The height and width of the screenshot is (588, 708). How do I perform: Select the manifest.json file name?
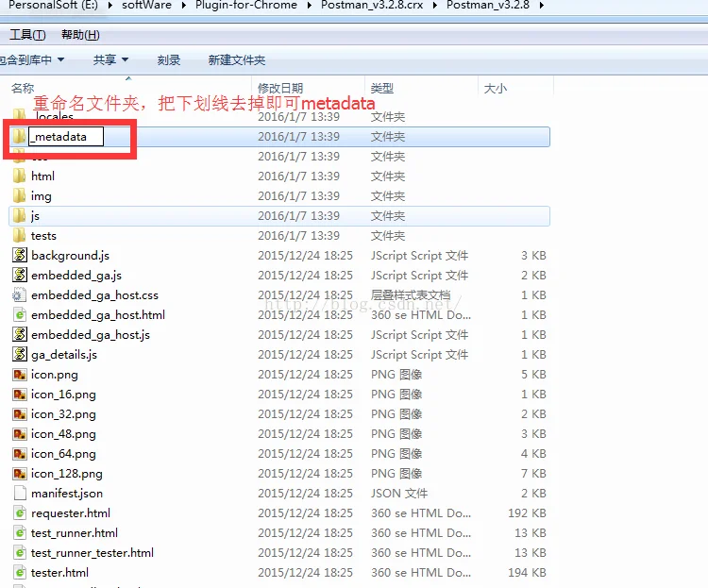(67, 494)
